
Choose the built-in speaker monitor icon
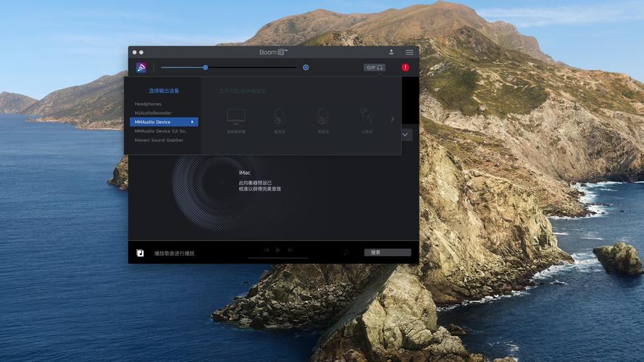pos(236,117)
